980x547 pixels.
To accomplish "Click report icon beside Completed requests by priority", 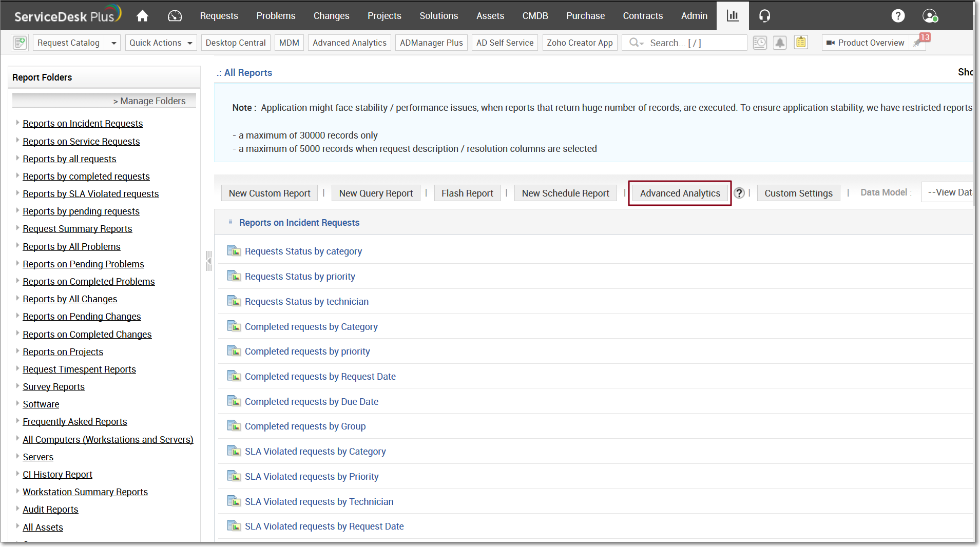I will [234, 350].
